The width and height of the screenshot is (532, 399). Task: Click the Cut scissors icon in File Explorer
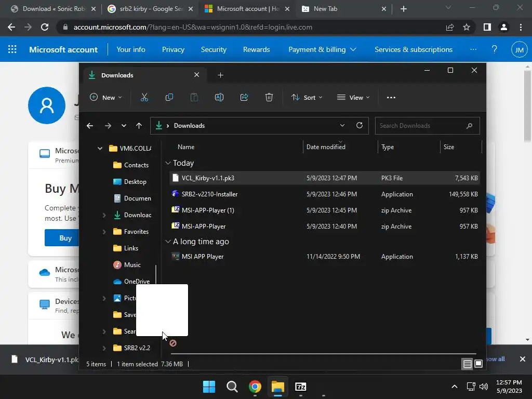(x=144, y=97)
